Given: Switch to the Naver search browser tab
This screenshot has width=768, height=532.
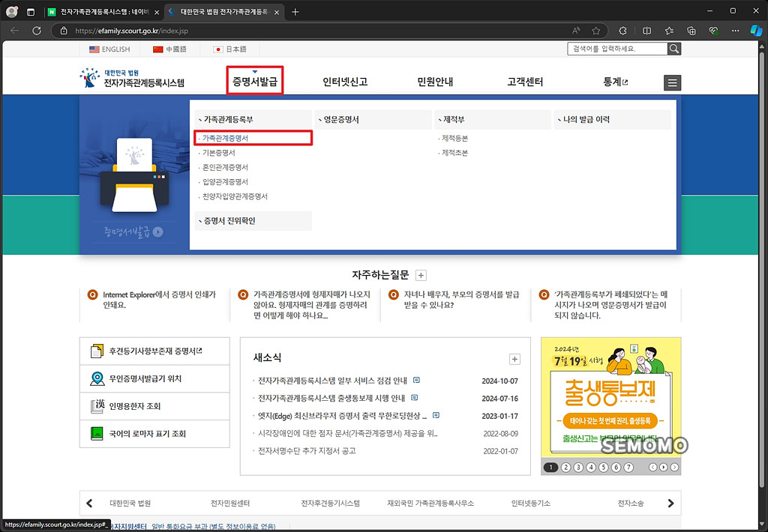Looking at the screenshot, I should click(103, 12).
